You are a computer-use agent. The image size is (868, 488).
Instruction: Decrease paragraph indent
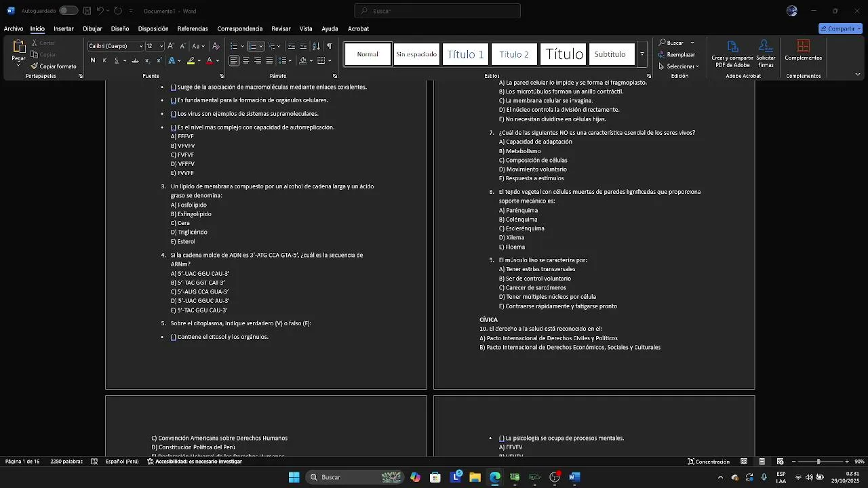[x=292, y=46]
